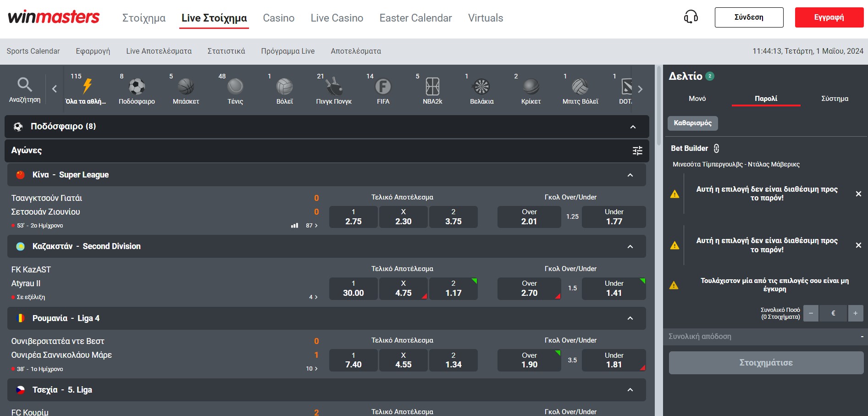868x416 pixels.
Task: Collapse the Κίνα Super League section
Action: coord(630,175)
